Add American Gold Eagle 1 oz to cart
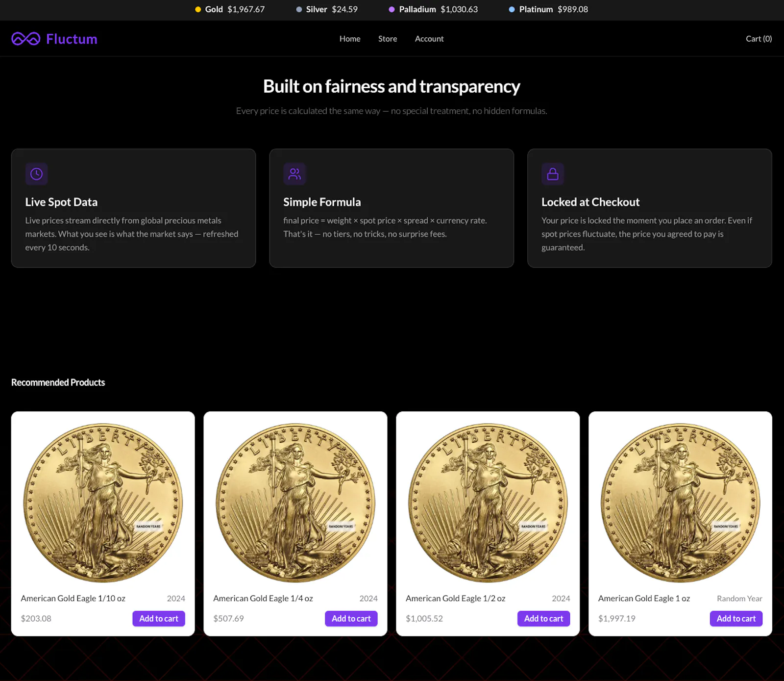784x681 pixels. 736,619
